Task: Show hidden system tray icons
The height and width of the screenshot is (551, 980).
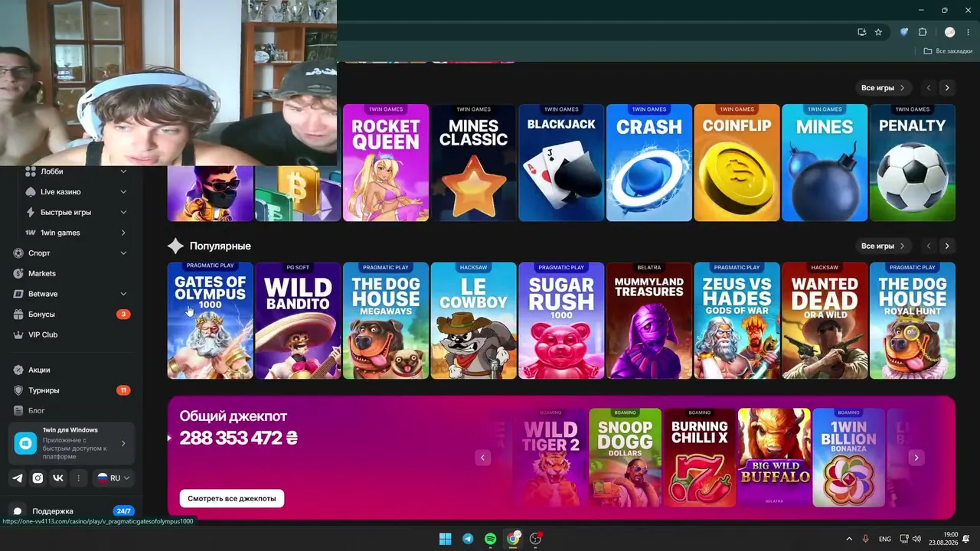Action: click(848, 539)
